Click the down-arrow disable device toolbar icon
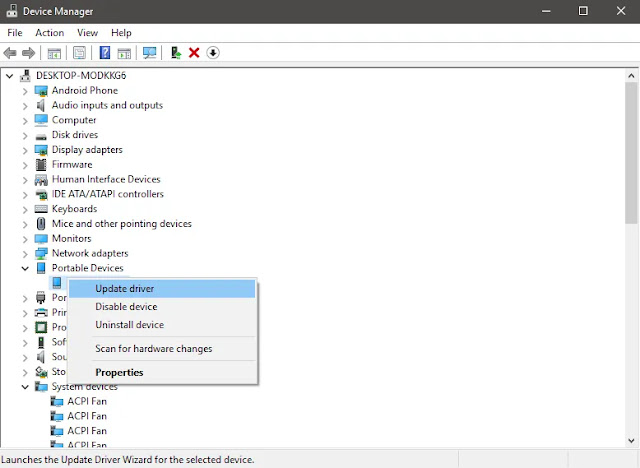 pyautogui.click(x=213, y=53)
